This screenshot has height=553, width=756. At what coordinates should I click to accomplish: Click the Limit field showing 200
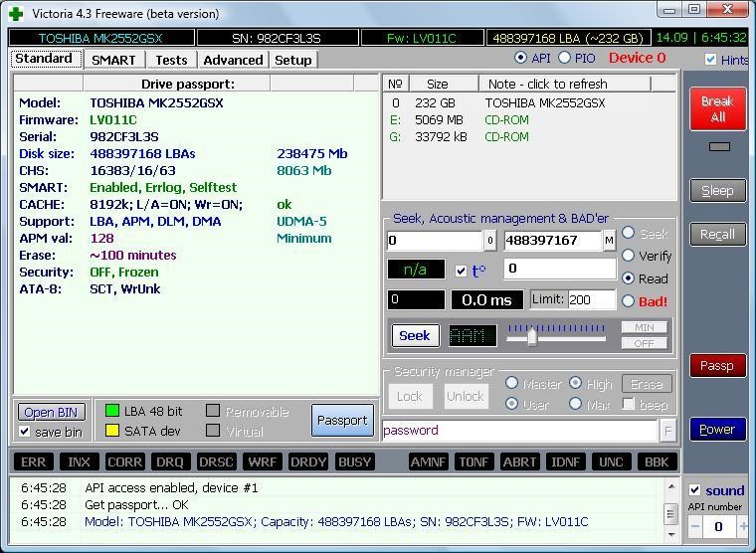592,300
